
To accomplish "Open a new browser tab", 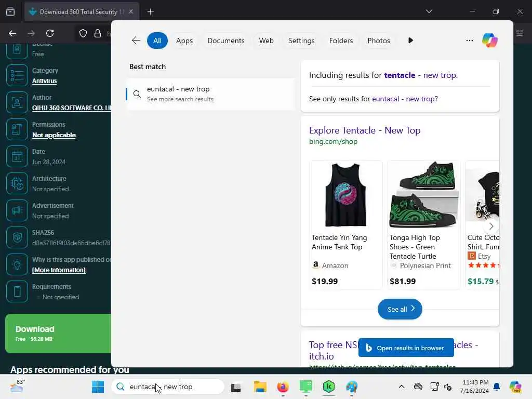I will click(x=150, y=12).
